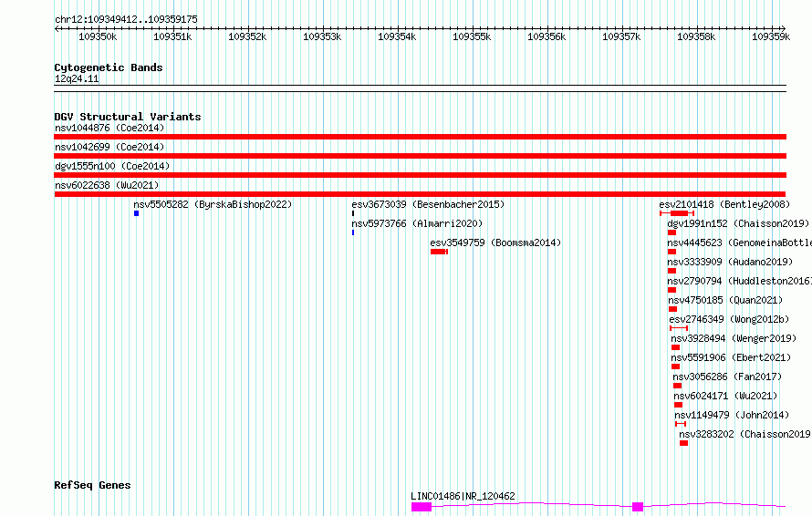This screenshot has width=812, height=516.
Task: Click the RefSeq Genes track heading
Action: (92, 485)
